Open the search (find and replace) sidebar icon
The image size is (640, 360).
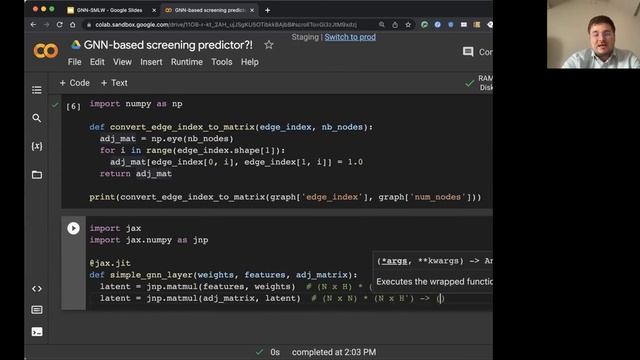[37, 118]
